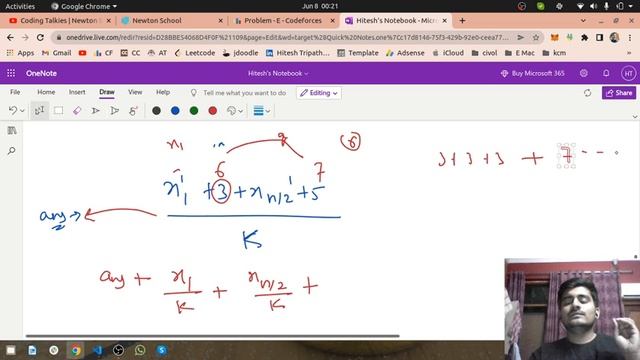Open the OneNote app launcher grid
The image size is (640, 360).
[11, 73]
